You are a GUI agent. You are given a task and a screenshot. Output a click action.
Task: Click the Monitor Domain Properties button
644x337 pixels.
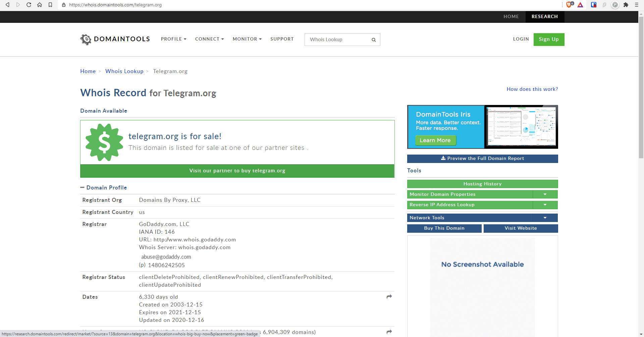click(x=470, y=194)
